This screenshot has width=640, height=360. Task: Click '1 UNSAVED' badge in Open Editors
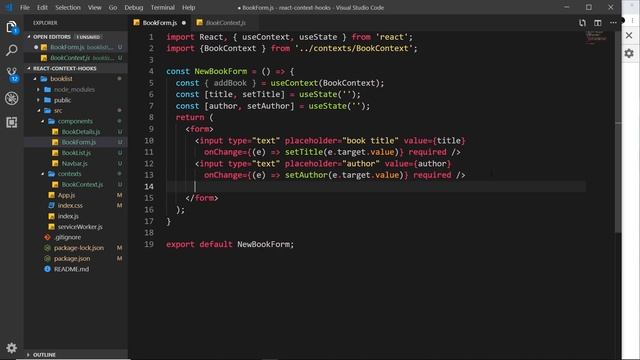click(89, 37)
